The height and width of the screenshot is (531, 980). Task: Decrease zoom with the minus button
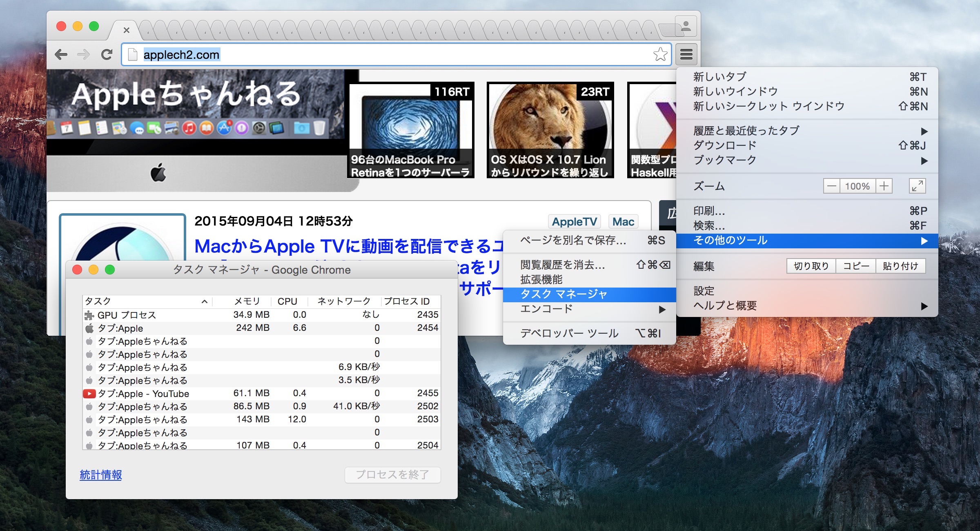click(831, 186)
